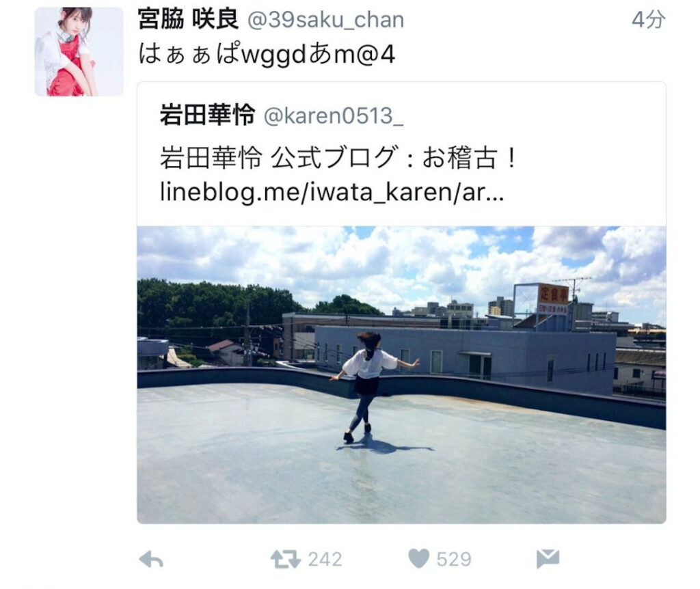
Task: Click the retweet count 242
Action: tap(325, 560)
